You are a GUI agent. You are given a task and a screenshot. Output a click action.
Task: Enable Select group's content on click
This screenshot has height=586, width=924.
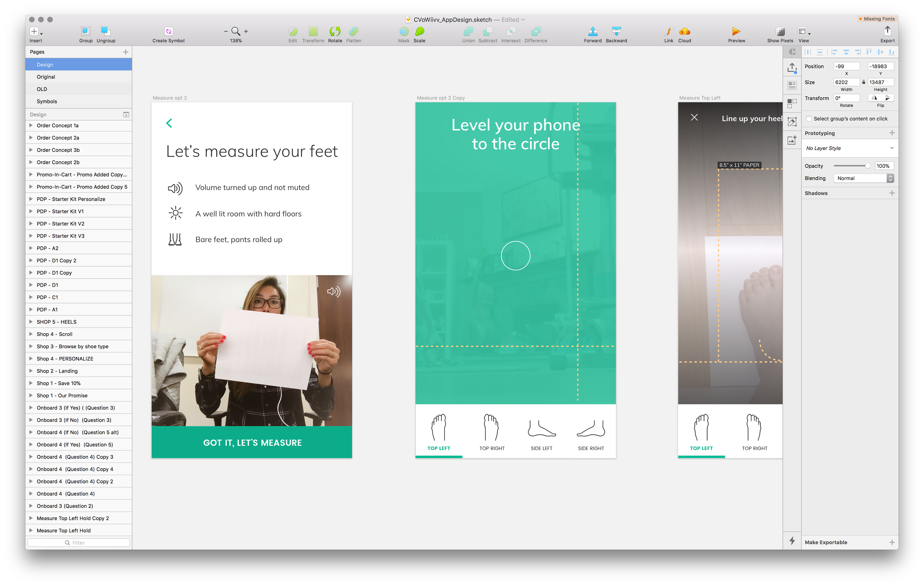click(x=809, y=119)
